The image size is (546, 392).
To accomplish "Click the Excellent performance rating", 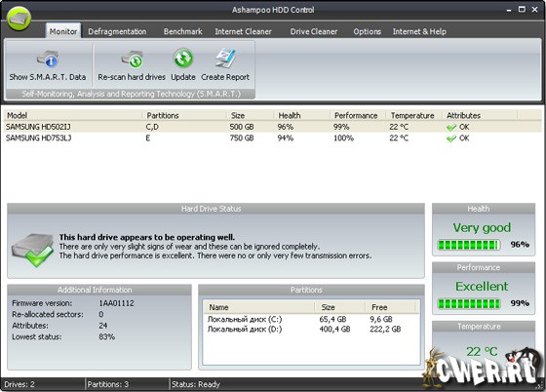I will pyautogui.click(x=482, y=286).
